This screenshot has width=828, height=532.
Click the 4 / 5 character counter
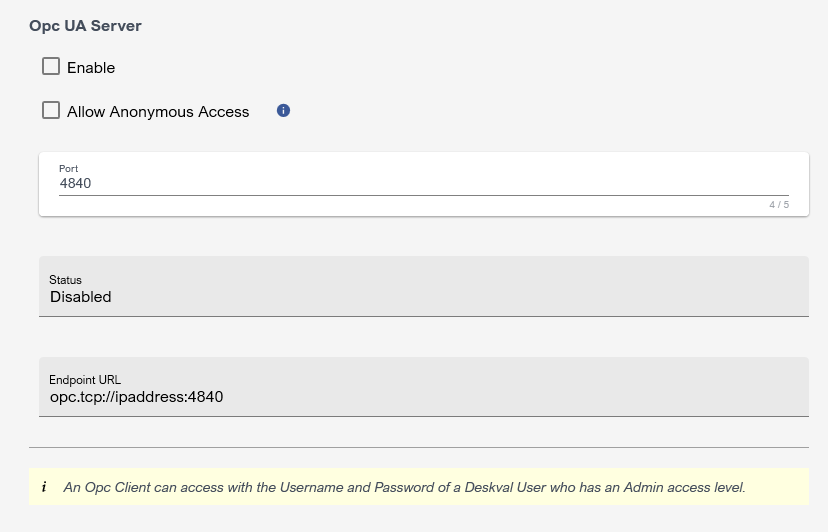pos(779,205)
